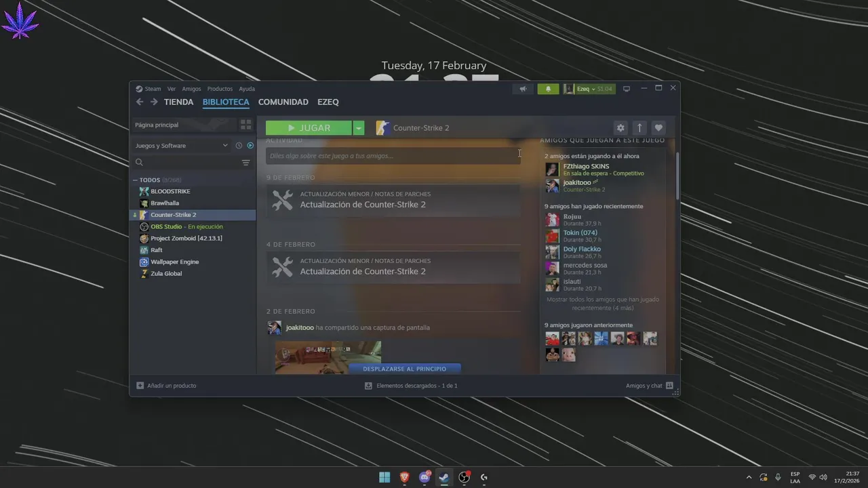The height and width of the screenshot is (488, 868).
Task: Switch library to grid collections view icon
Action: click(245, 125)
